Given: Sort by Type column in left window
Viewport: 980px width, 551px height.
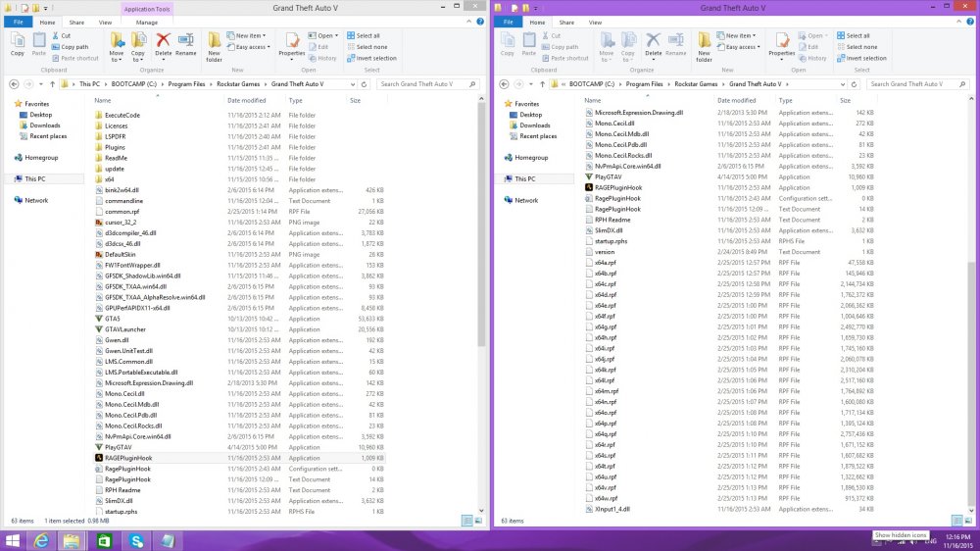Looking at the screenshot, I should [296, 100].
